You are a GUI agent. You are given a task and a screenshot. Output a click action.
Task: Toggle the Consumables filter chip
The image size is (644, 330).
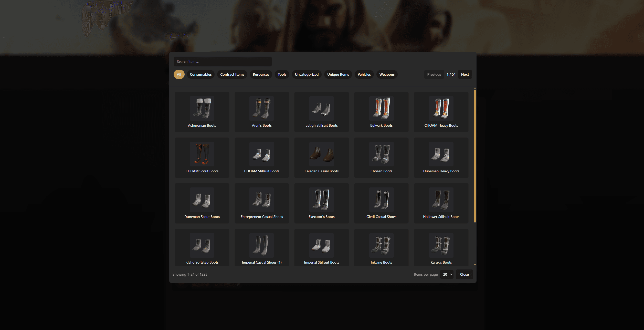click(201, 74)
